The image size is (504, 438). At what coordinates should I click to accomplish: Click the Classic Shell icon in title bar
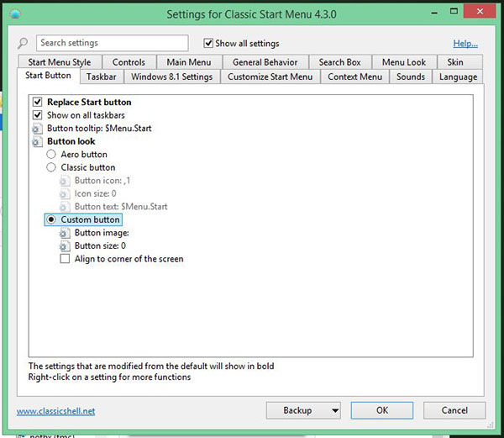click(x=15, y=13)
